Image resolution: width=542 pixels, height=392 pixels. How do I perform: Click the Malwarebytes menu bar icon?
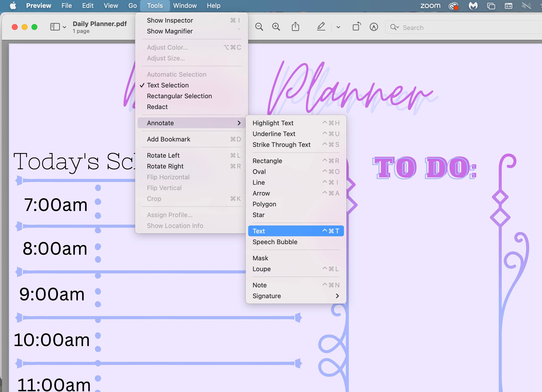point(473,6)
